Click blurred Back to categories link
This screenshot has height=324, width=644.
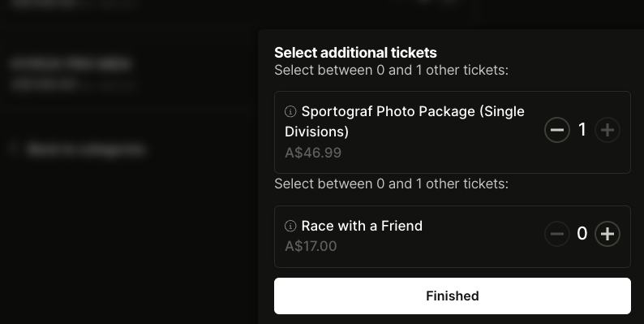pyautogui.click(x=86, y=149)
